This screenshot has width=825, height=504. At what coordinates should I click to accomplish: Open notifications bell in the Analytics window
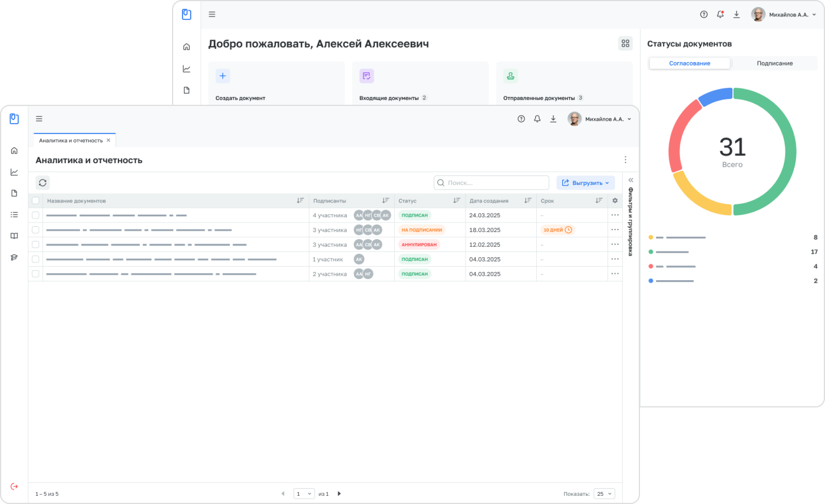click(537, 119)
